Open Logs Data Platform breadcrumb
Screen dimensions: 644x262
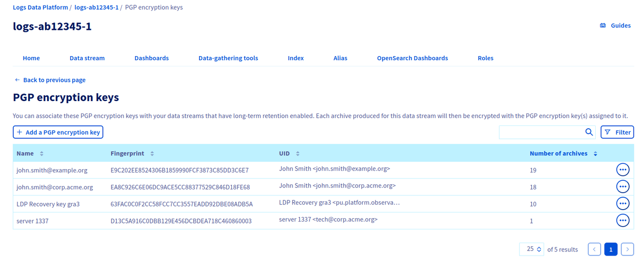pos(40,7)
